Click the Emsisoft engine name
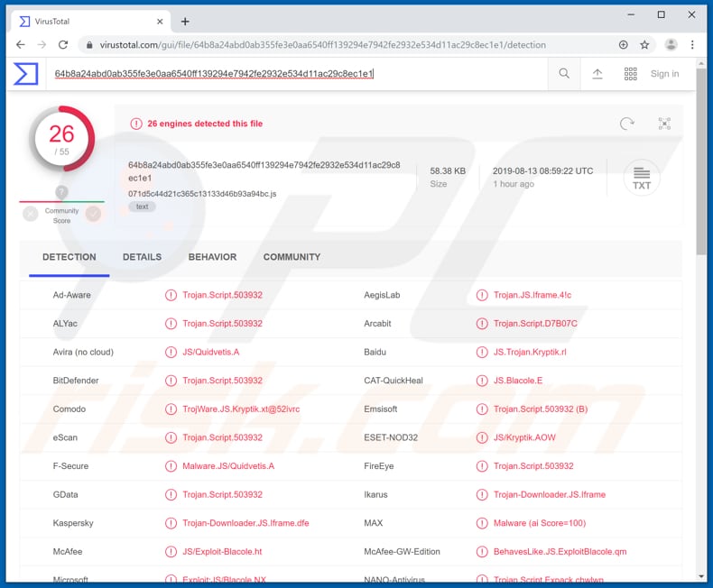 (381, 409)
